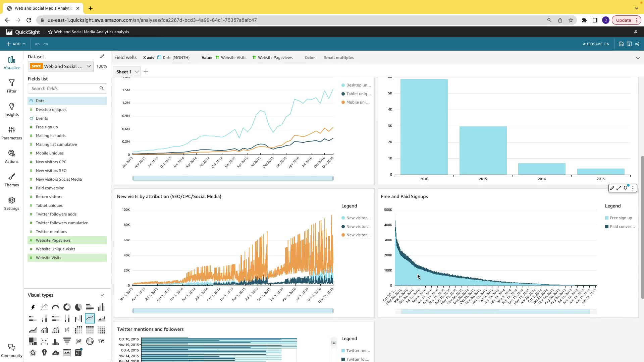Select the pie chart visual type
Image resolution: width=644 pixels, height=362 pixels.
point(78,307)
